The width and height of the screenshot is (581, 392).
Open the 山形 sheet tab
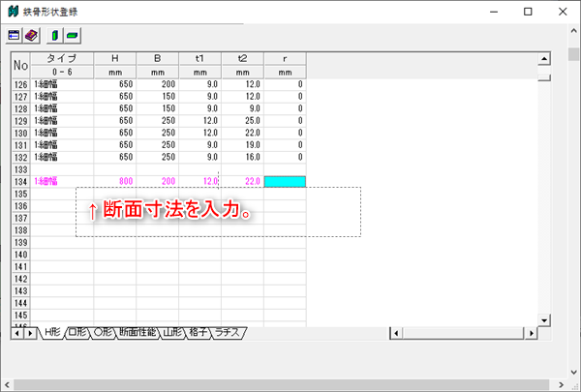pos(172,333)
